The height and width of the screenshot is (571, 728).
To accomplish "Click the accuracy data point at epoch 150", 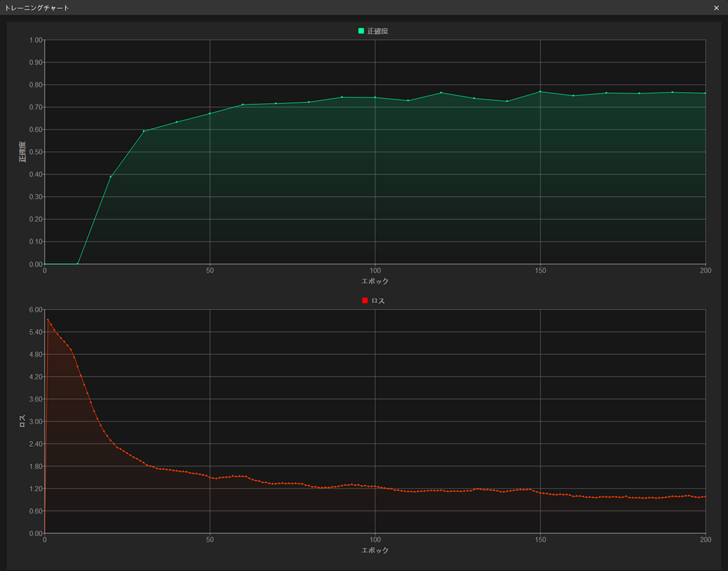I will point(540,92).
